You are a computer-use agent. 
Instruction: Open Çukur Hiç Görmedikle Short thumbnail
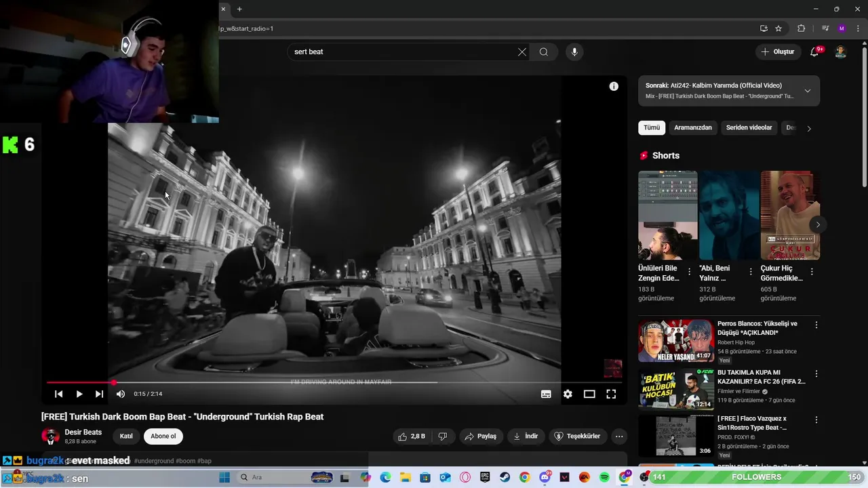click(790, 215)
